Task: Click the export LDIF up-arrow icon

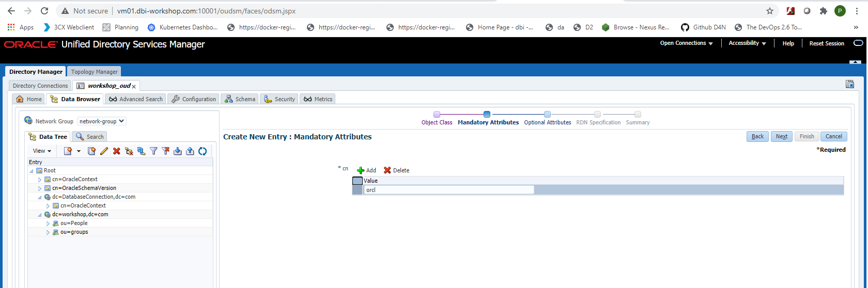Action: [190, 151]
